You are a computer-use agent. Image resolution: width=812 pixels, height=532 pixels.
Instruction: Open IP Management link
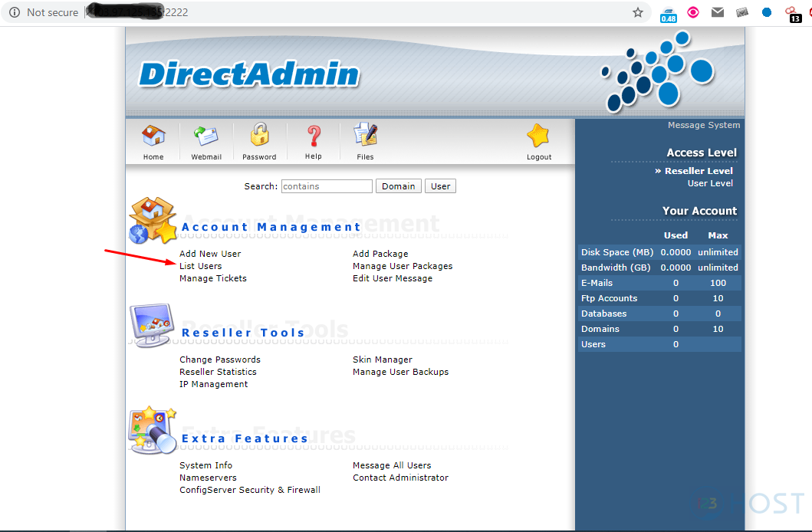213,385
